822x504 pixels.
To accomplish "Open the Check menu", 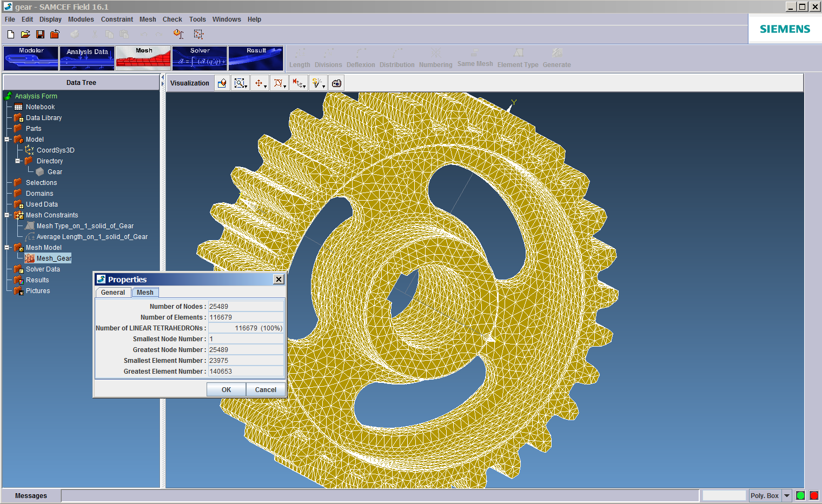I will tap(173, 19).
